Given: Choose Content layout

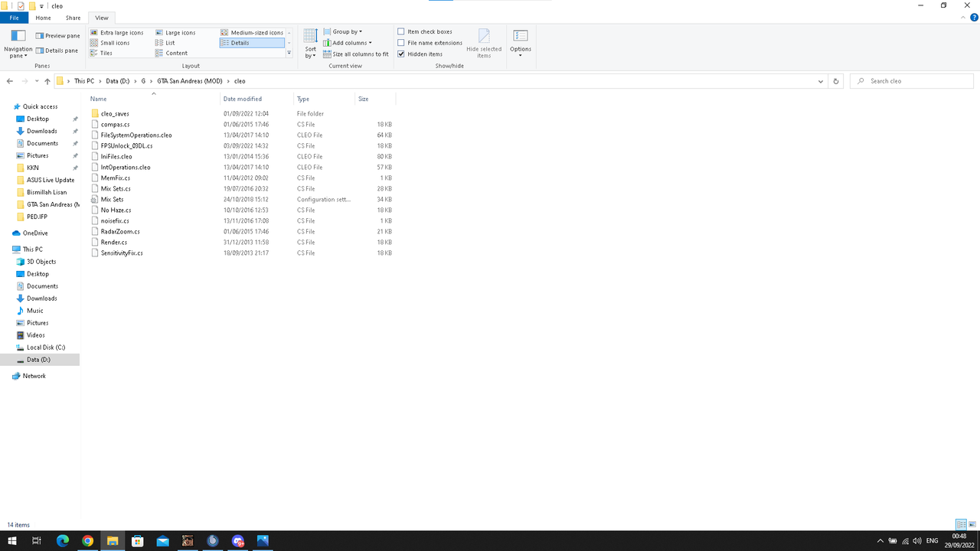Looking at the screenshot, I should click(171, 53).
